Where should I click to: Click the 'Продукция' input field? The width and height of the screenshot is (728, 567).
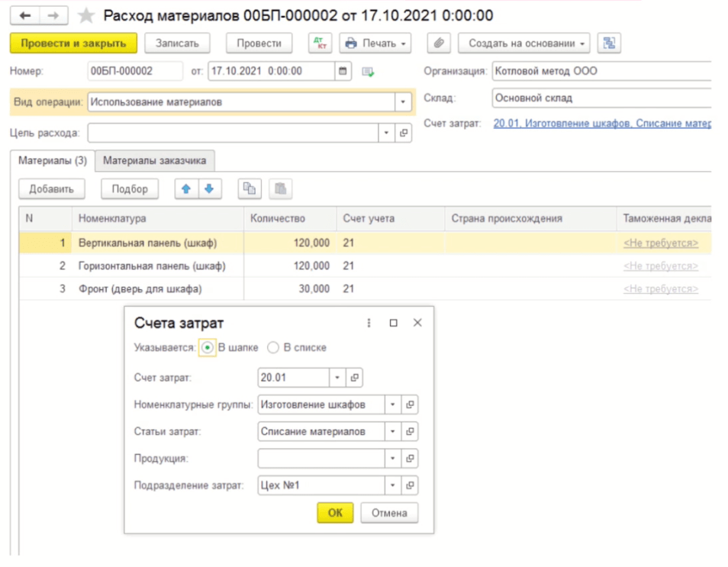point(321,459)
